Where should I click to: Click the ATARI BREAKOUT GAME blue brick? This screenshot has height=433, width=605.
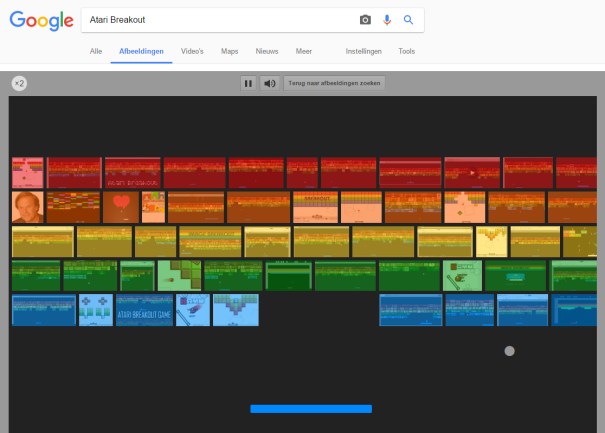[144, 310]
